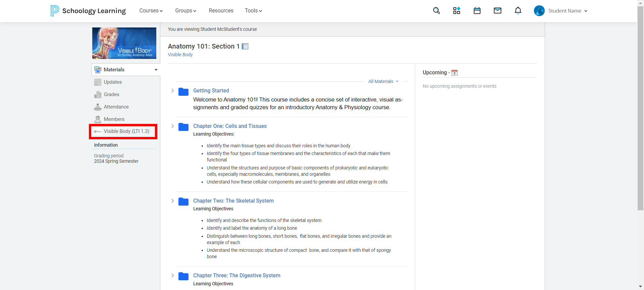Image resolution: width=644 pixels, height=290 pixels.
Task: Open the messages envelope icon
Action: coord(497,11)
